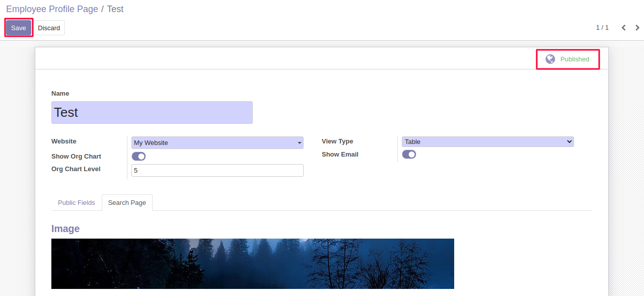Click the Save button

point(19,28)
